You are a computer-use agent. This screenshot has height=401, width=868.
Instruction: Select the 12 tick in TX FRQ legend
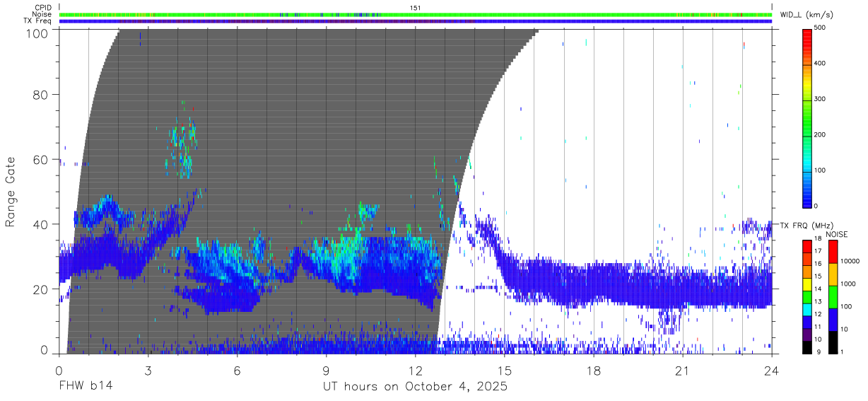(x=818, y=314)
